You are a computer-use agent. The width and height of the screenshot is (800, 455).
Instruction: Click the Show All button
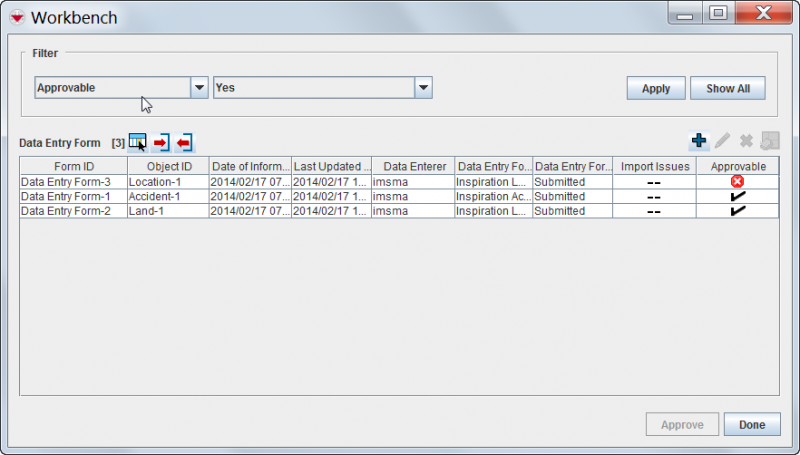(x=727, y=88)
